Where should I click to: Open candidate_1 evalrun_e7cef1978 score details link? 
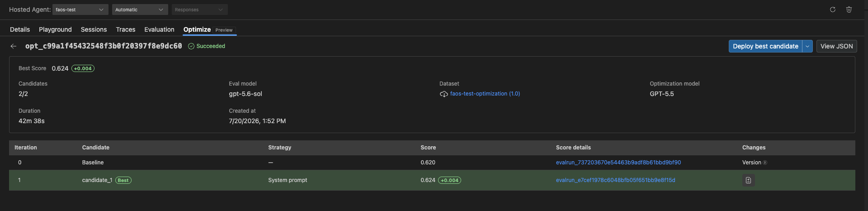point(616,180)
